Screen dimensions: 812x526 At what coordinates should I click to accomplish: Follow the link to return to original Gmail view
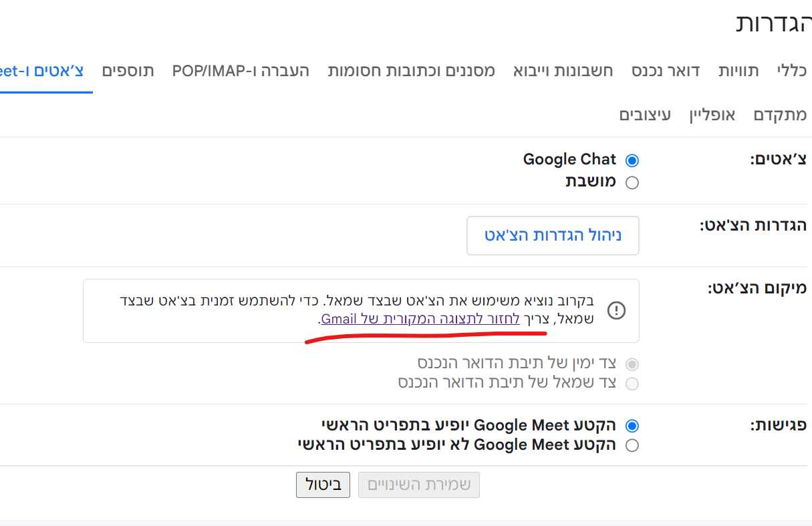419,319
